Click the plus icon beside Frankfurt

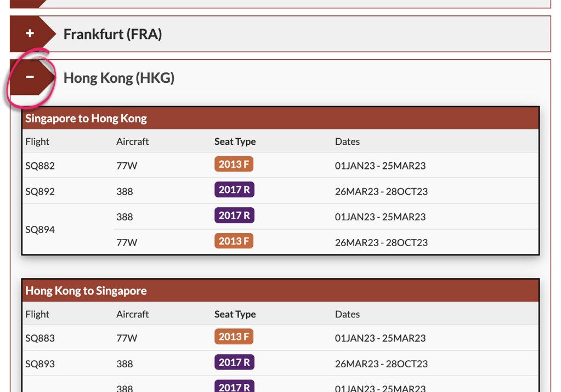(30, 33)
